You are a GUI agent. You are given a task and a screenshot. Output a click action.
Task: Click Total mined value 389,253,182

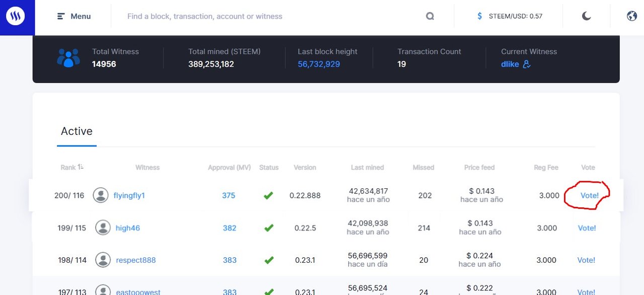(211, 64)
